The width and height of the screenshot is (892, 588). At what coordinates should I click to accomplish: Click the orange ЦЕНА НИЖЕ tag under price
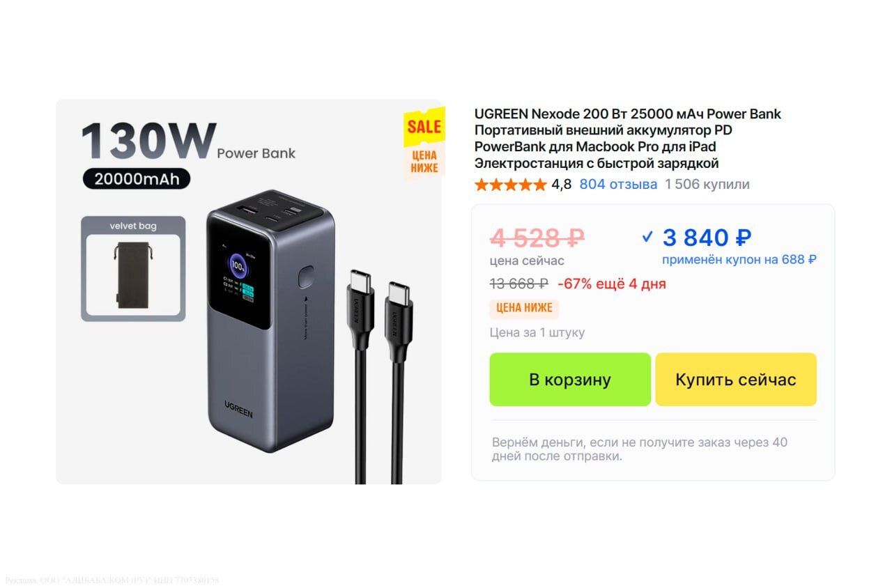click(524, 308)
